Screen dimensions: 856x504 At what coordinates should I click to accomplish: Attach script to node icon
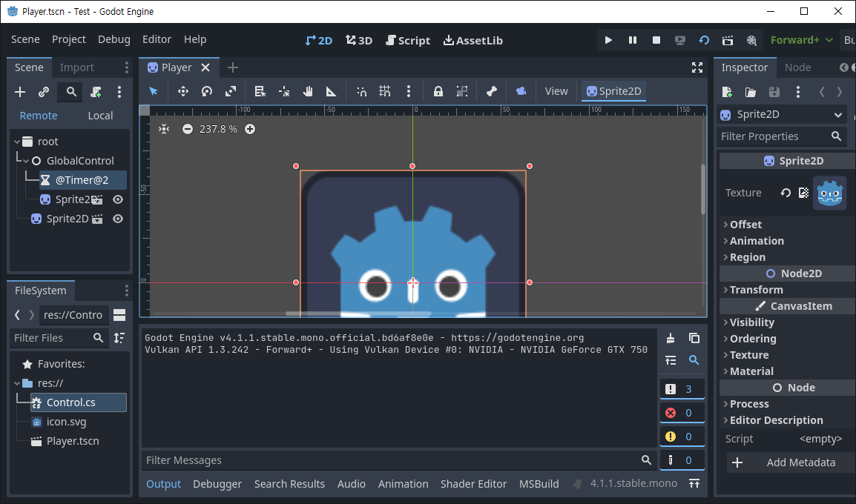[x=96, y=92]
